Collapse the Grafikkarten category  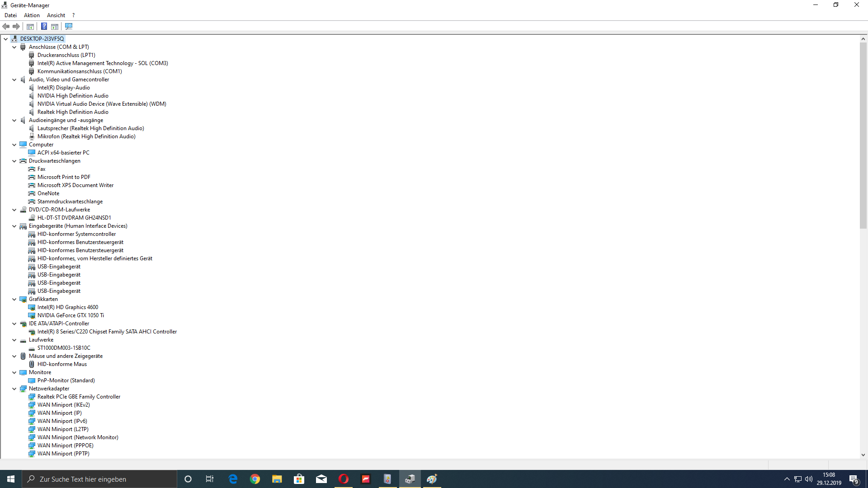pyautogui.click(x=14, y=299)
